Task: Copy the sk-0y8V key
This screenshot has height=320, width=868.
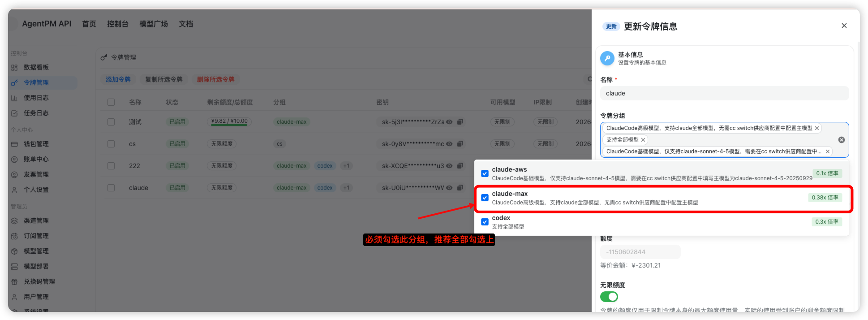Action: click(460, 144)
